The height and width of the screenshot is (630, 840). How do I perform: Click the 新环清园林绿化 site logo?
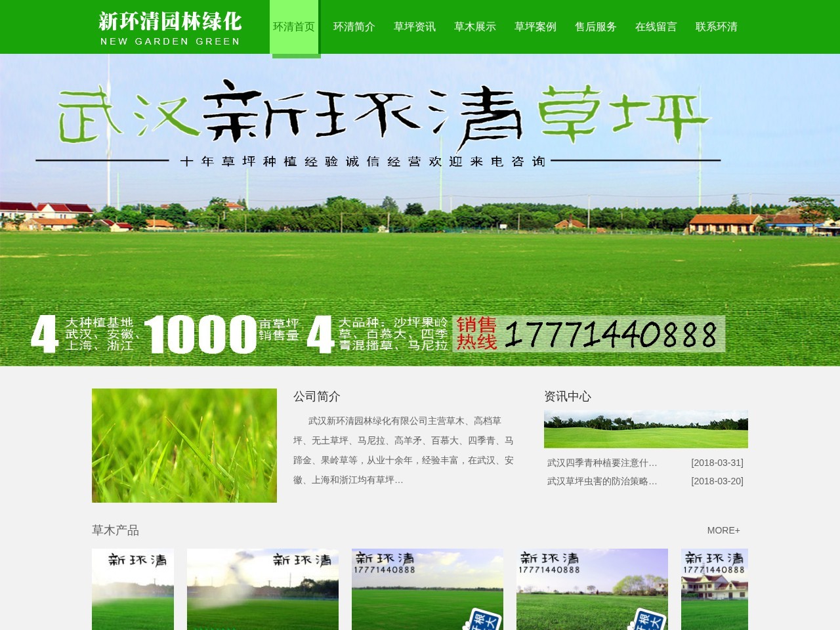170,28
